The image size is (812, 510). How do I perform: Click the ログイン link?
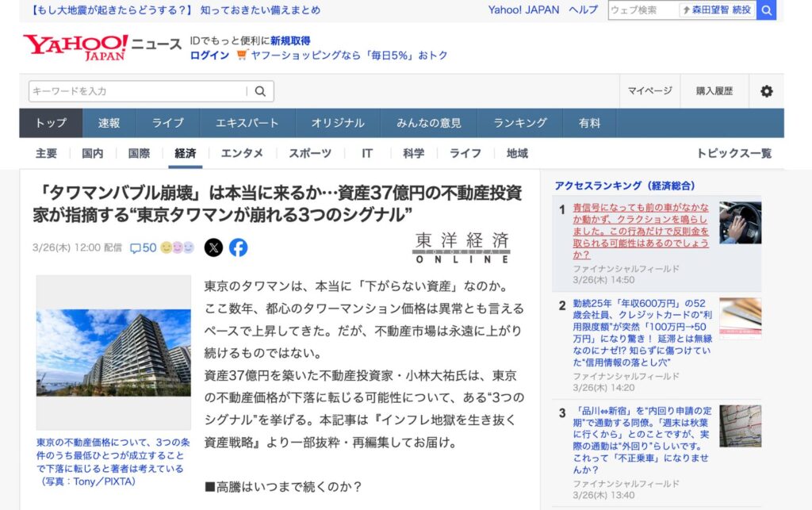[209, 56]
